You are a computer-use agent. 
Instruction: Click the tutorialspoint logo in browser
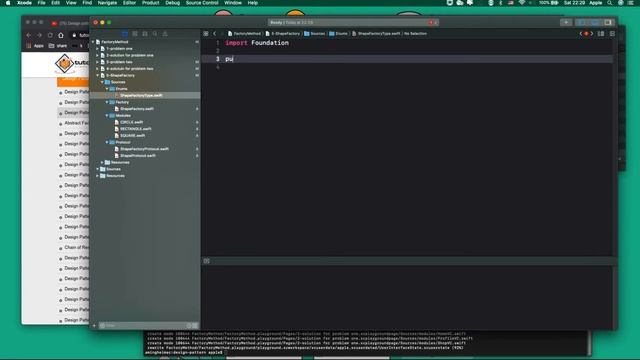click(71, 64)
